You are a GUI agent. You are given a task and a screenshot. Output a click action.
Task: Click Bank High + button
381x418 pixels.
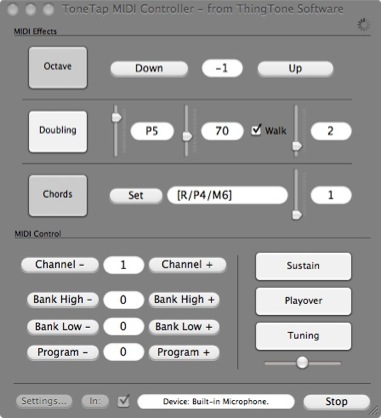pos(184,299)
